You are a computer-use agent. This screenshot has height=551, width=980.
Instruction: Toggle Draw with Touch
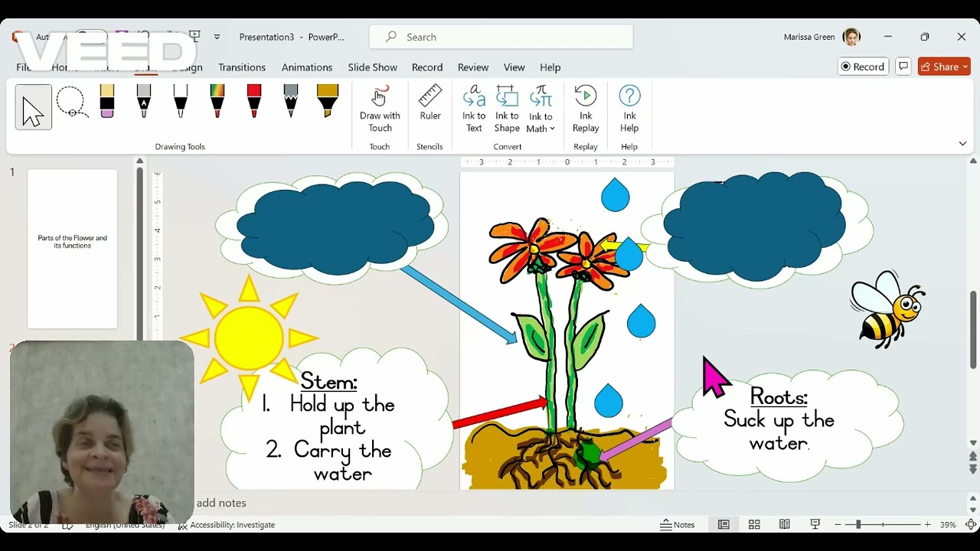[x=380, y=109]
